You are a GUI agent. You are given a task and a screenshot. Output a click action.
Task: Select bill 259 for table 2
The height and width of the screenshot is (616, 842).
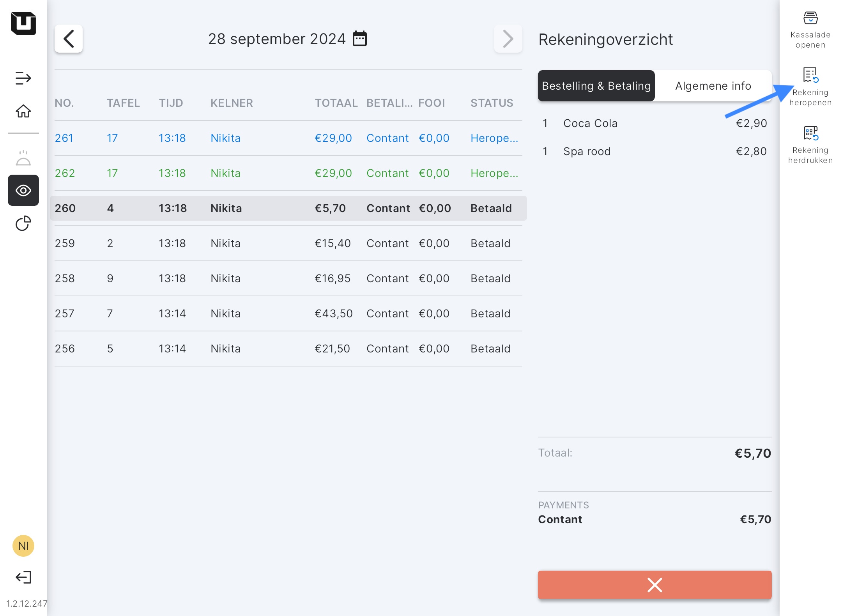[288, 243]
